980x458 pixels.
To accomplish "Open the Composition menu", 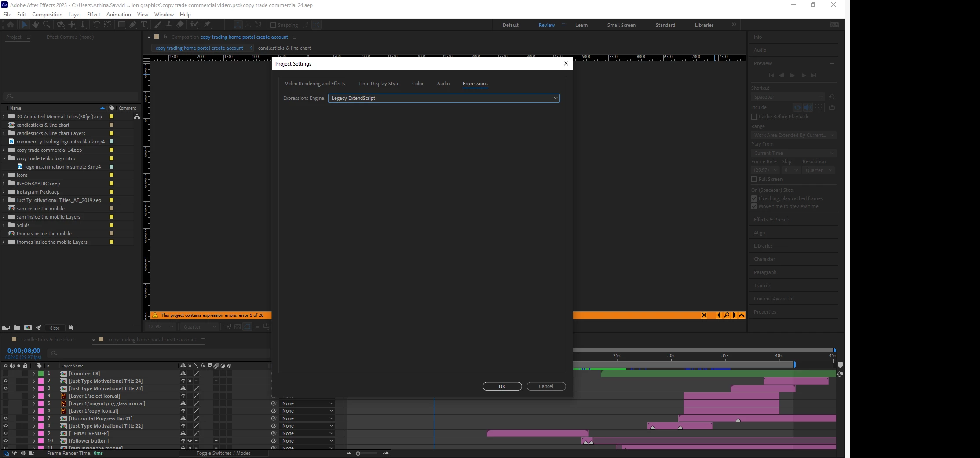I will [47, 14].
